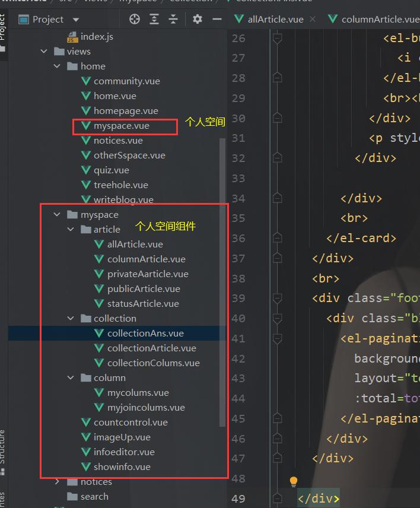Click the Expand All toolbar icon

[154, 19]
